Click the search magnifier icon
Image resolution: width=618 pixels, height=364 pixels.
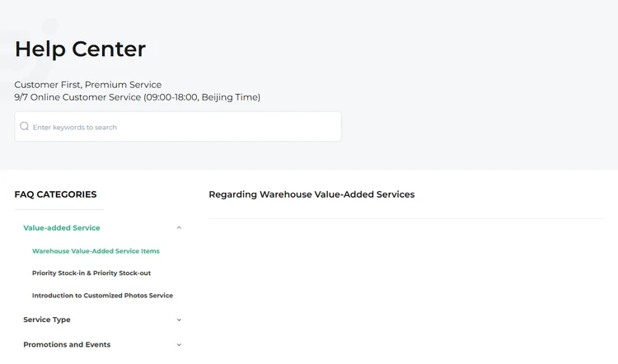point(25,127)
